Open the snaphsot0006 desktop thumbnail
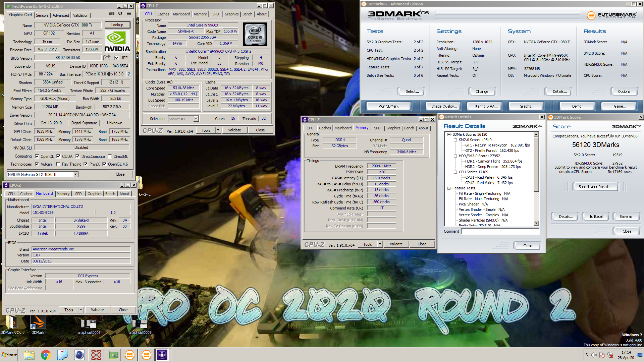Screen dimensions: 644x362 89,326
